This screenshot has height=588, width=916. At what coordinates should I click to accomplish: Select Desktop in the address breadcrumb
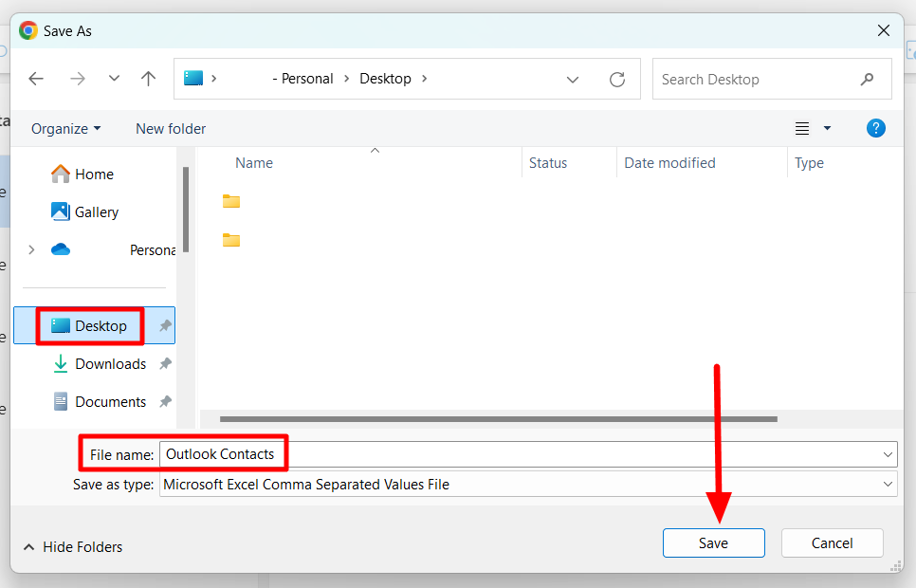(x=385, y=79)
